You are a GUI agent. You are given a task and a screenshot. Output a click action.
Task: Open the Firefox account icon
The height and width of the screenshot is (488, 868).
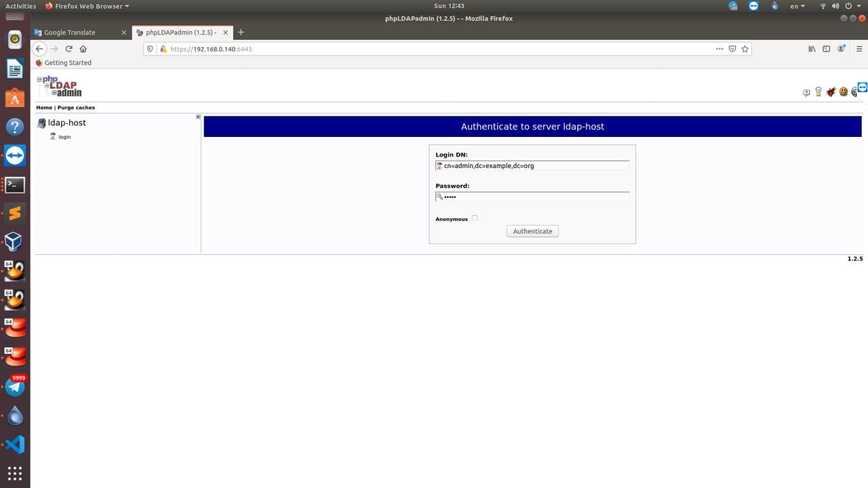(842, 49)
